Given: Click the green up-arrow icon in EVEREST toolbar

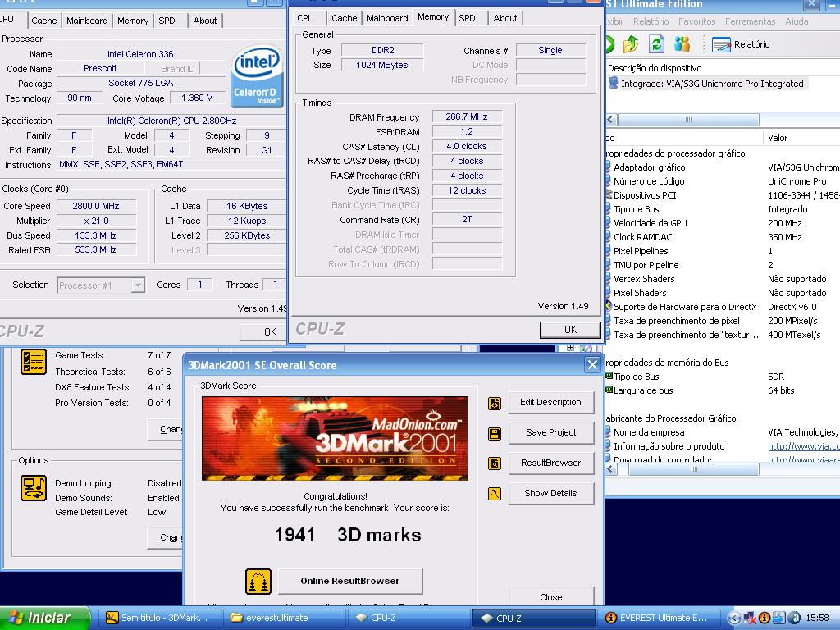Looking at the screenshot, I should 631,44.
